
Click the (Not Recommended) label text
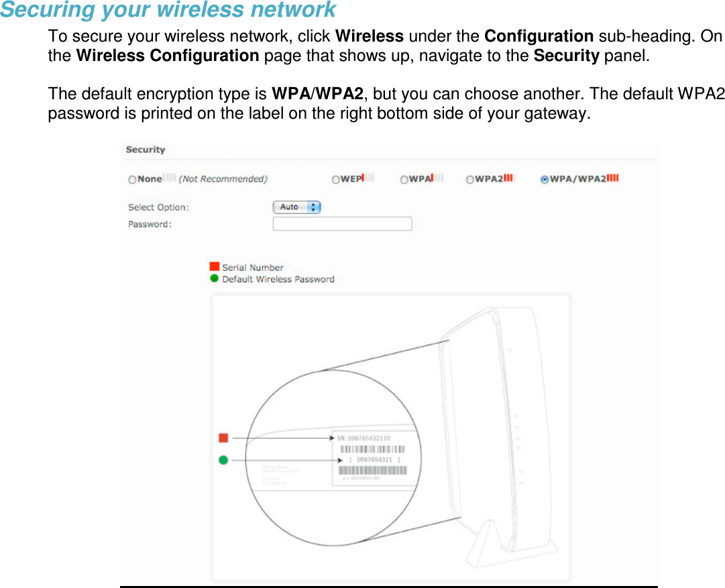tap(223, 179)
